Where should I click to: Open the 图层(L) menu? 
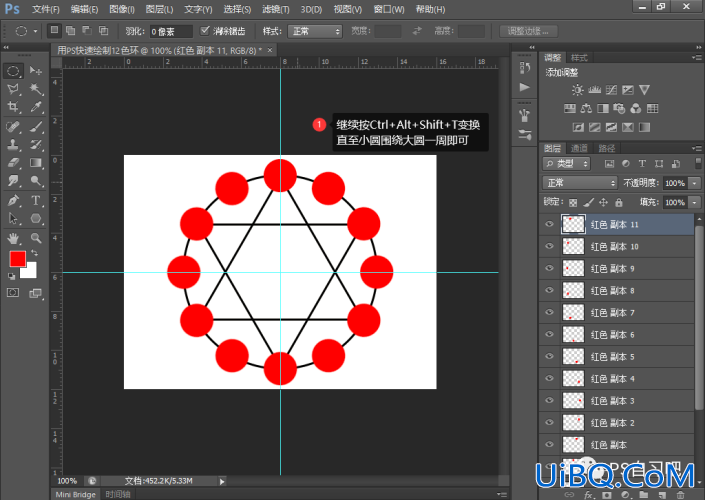pos(160,9)
